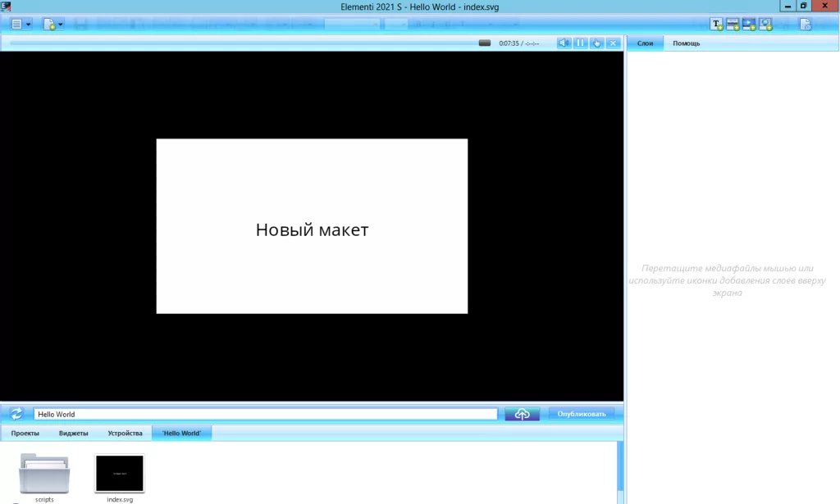Click the add web widget layer icon

click(765, 24)
